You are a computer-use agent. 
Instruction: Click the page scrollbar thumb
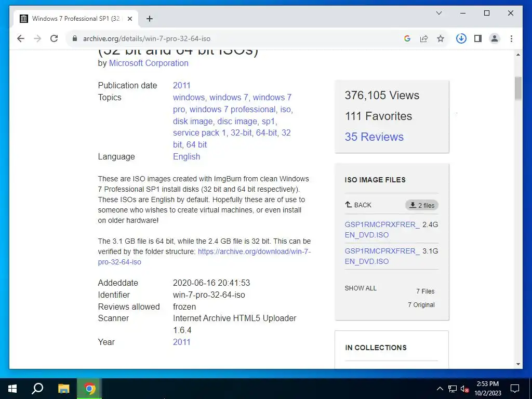tap(518, 88)
